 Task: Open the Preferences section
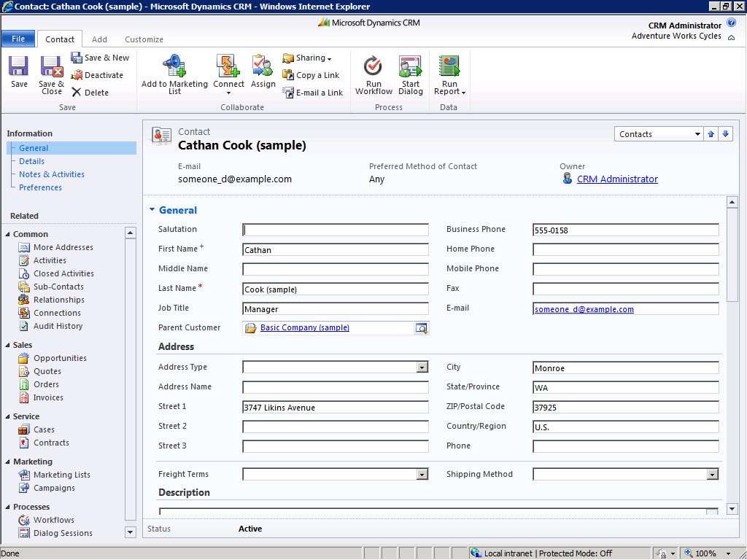(x=41, y=187)
